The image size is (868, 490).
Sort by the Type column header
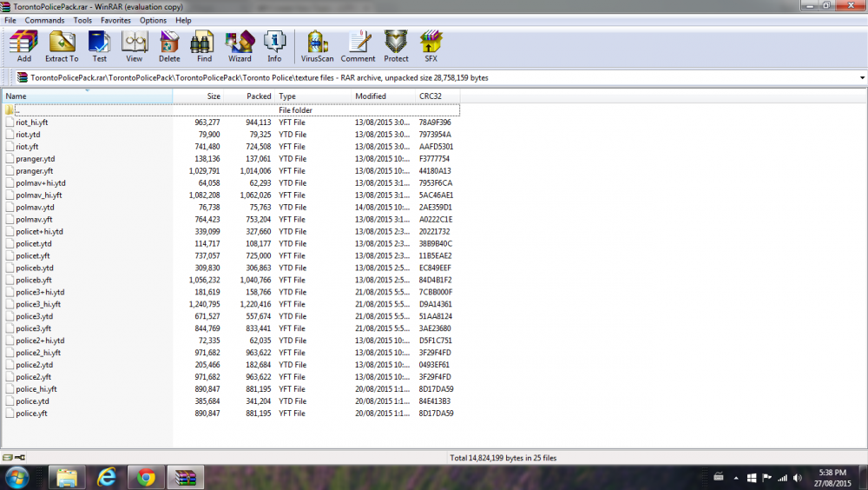313,96
